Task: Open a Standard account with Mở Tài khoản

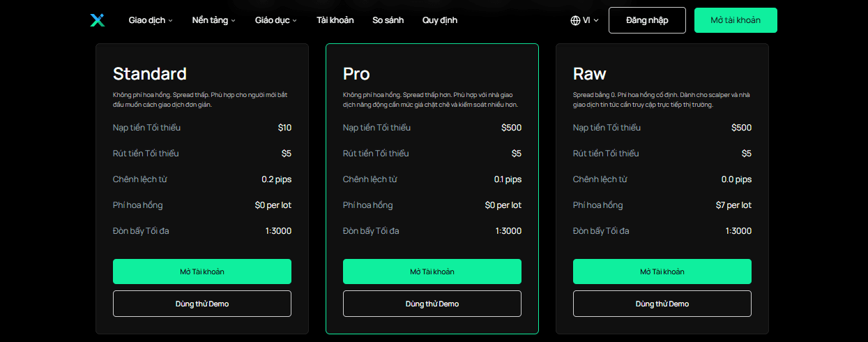Action: [x=202, y=272]
